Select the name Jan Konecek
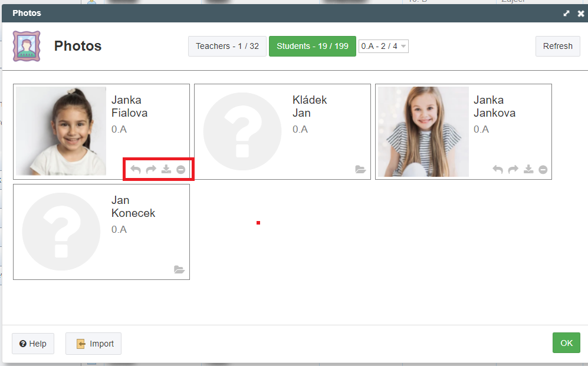Image resolution: width=588 pixels, height=366 pixels. 133,206
